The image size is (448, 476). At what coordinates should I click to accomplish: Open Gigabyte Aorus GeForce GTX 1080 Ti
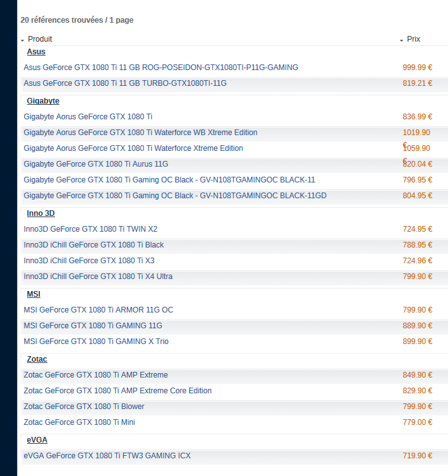(x=88, y=117)
